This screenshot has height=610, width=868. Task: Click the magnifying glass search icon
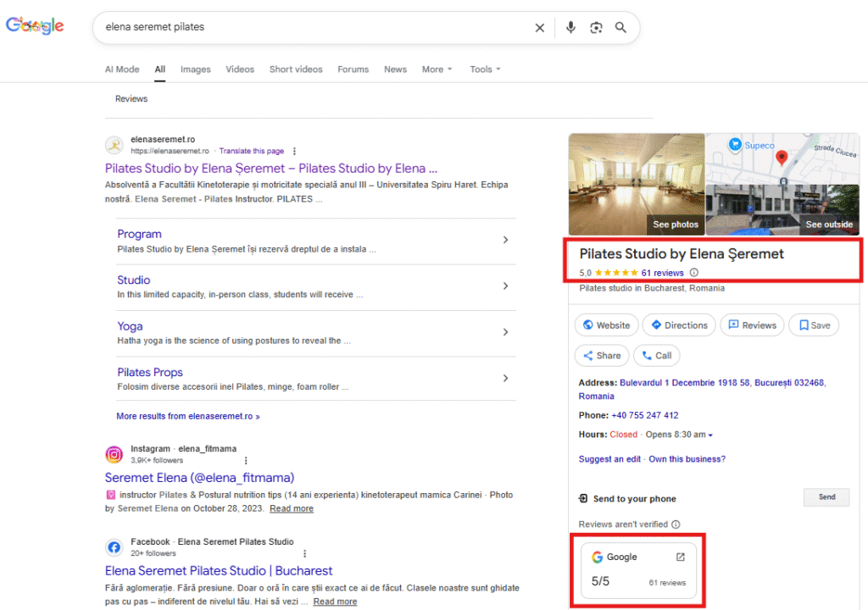tap(620, 27)
